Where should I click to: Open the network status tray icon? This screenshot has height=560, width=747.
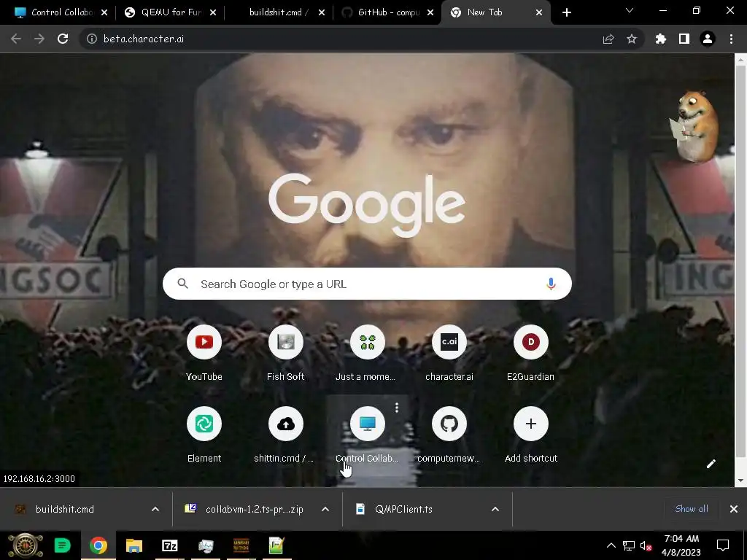[x=629, y=545]
